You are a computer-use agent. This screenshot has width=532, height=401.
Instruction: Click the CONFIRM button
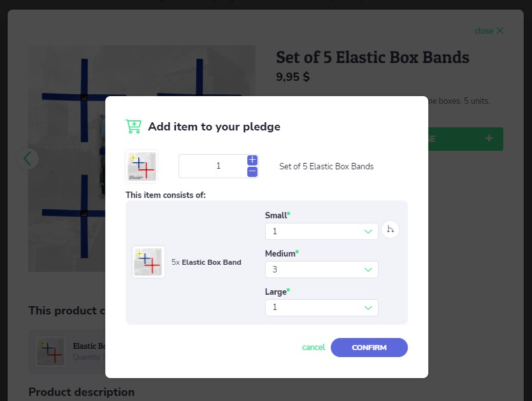tap(369, 348)
